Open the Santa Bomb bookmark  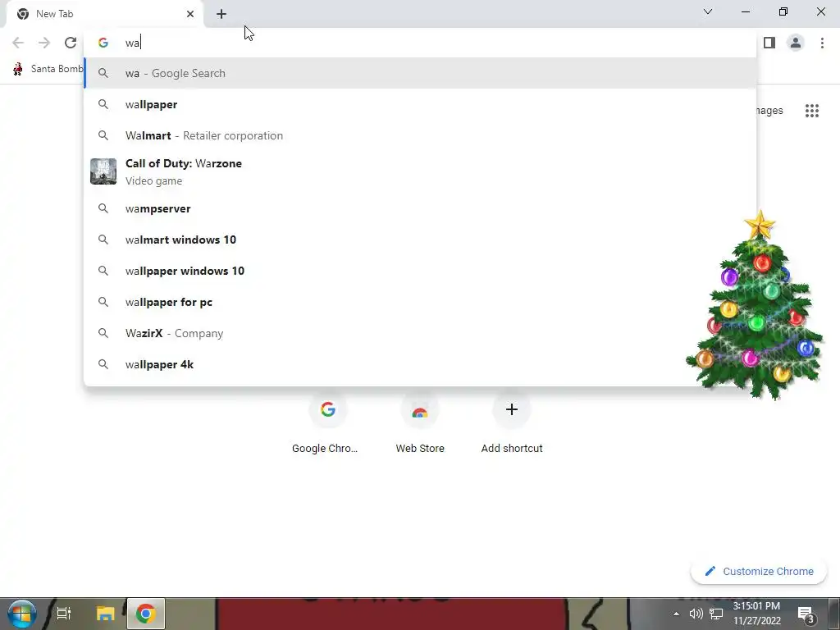[x=48, y=69]
